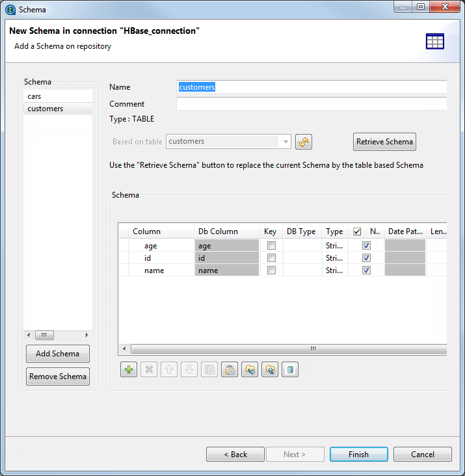Click the Talend logo in title bar
This screenshot has width=465, height=476.
(10, 10)
